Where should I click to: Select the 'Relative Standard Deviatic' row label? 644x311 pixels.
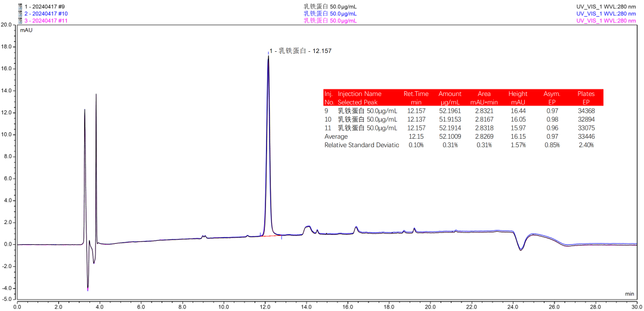point(361,145)
